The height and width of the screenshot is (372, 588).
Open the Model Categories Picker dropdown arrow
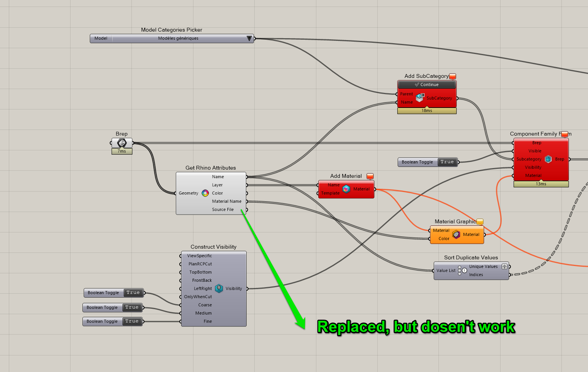point(249,39)
